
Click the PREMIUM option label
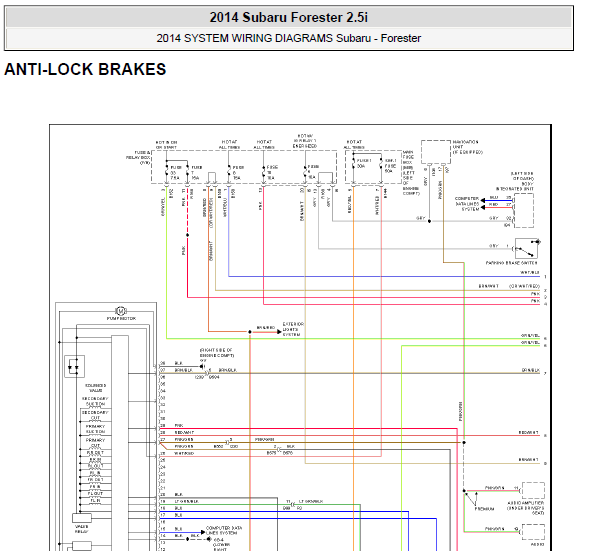tap(484, 509)
